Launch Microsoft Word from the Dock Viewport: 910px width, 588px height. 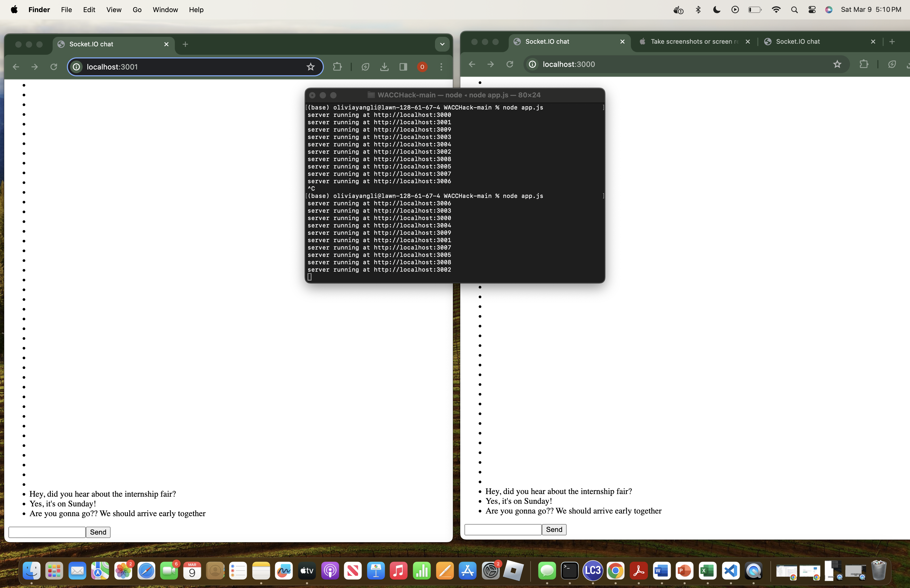point(661,571)
